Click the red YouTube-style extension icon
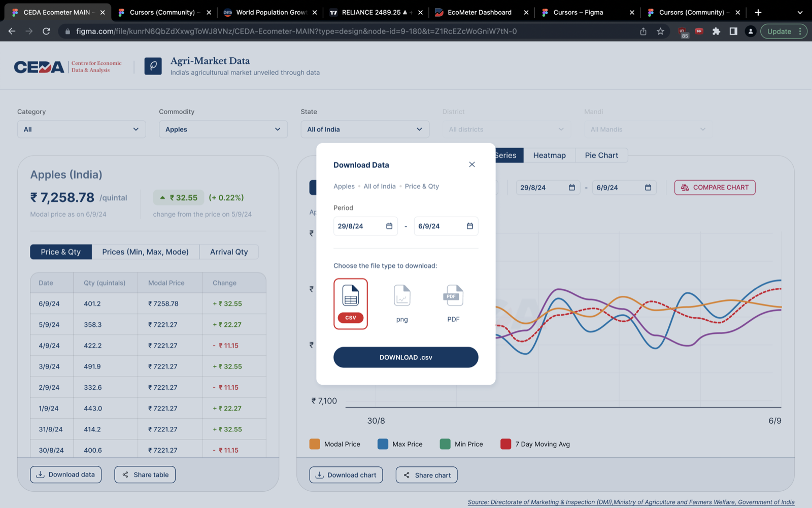812x508 pixels. point(699,31)
